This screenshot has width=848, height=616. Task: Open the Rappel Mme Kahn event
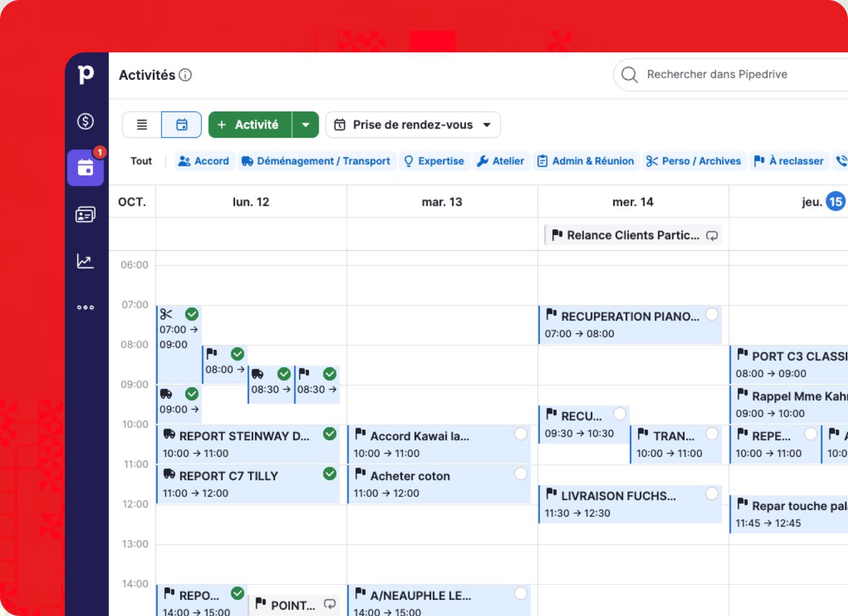tap(789, 404)
